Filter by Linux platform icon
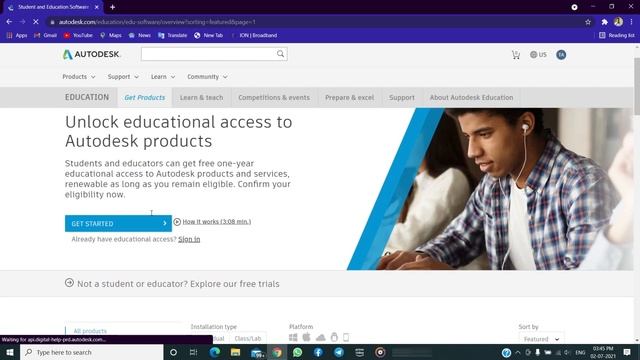The height and width of the screenshot is (360, 640). point(334,337)
